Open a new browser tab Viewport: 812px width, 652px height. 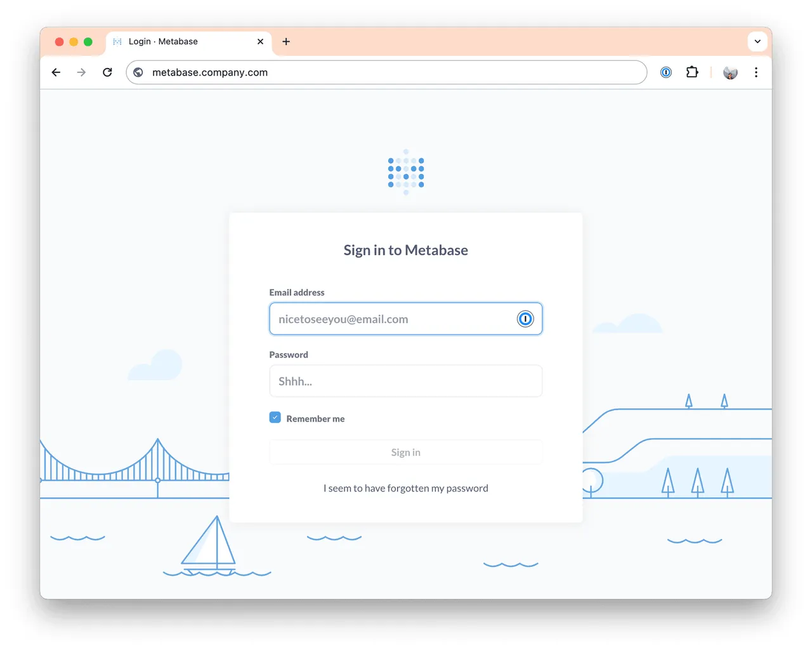[x=286, y=41]
